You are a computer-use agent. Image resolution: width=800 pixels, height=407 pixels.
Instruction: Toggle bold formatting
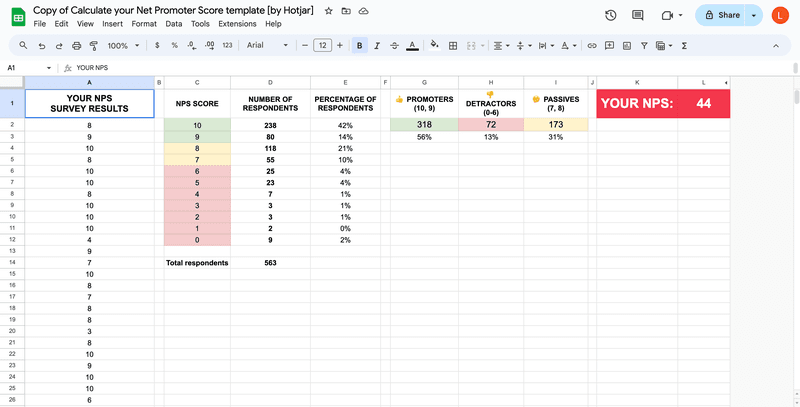tap(360, 46)
